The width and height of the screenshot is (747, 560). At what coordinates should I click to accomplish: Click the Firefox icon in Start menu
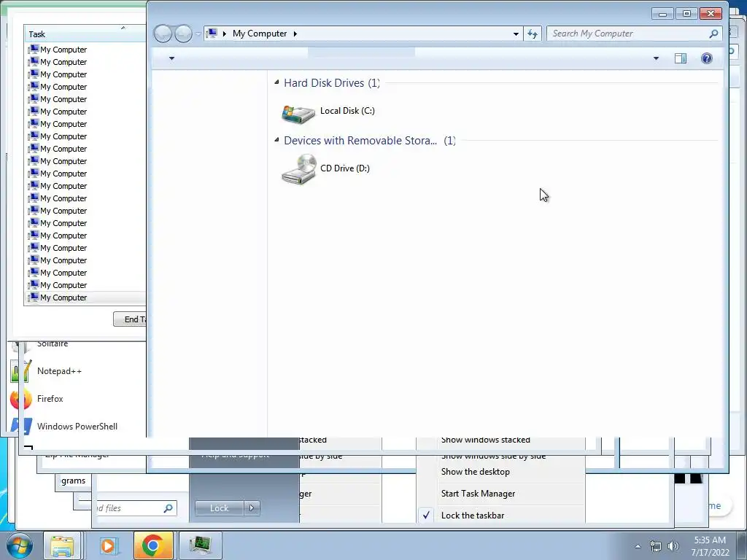point(21,400)
